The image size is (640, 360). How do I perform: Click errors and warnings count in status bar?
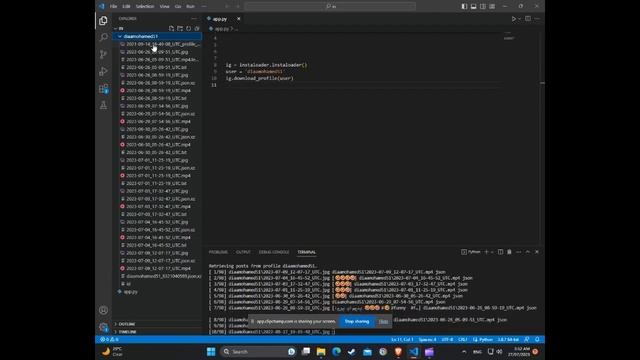point(109,340)
